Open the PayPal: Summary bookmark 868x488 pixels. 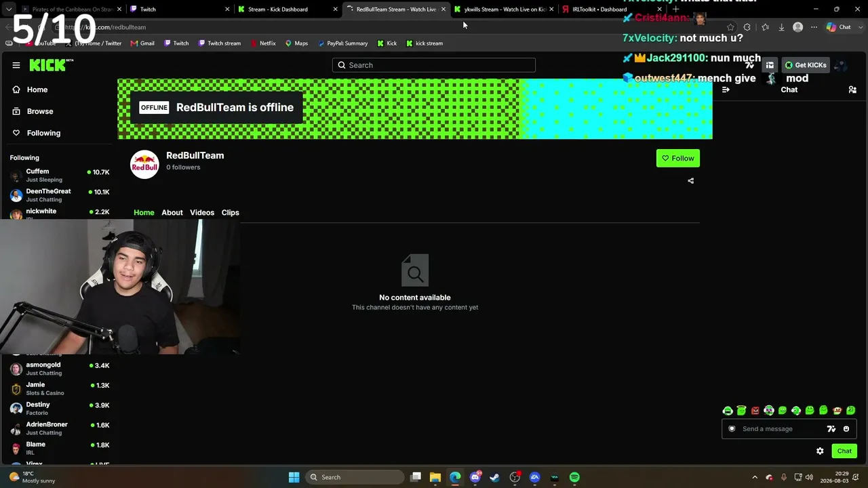(342, 43)
